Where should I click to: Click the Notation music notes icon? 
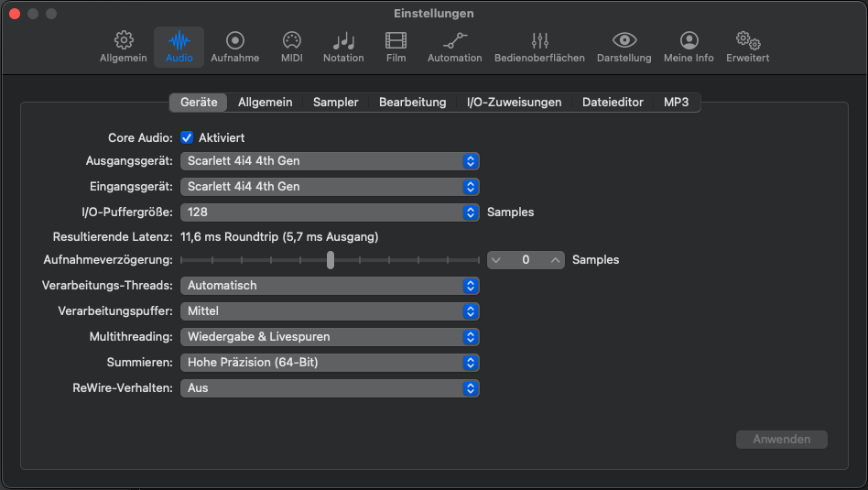[x=343, y=41]
